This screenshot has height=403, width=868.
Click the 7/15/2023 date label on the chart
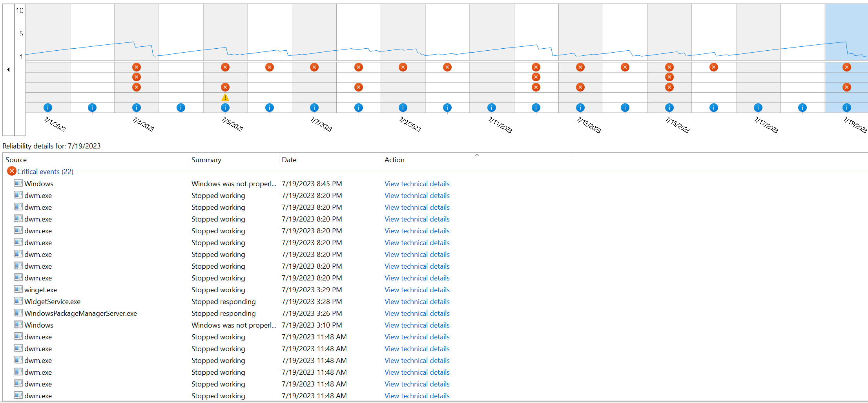(678, 125)
